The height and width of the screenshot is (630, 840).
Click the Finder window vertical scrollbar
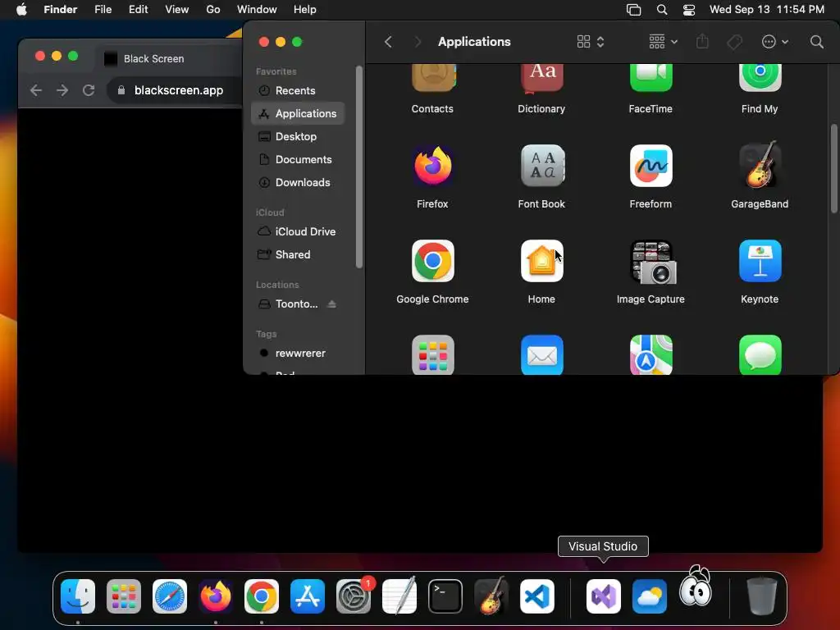pos(833,169)
